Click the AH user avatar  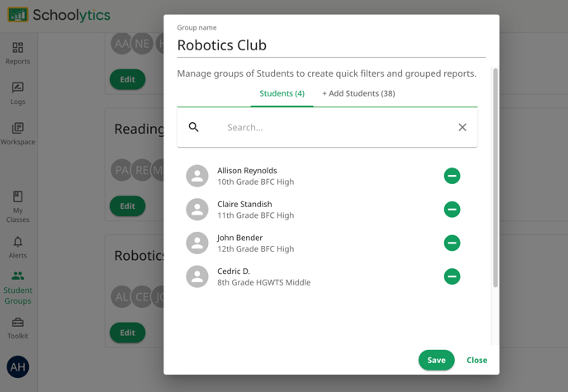click(17, 366)
